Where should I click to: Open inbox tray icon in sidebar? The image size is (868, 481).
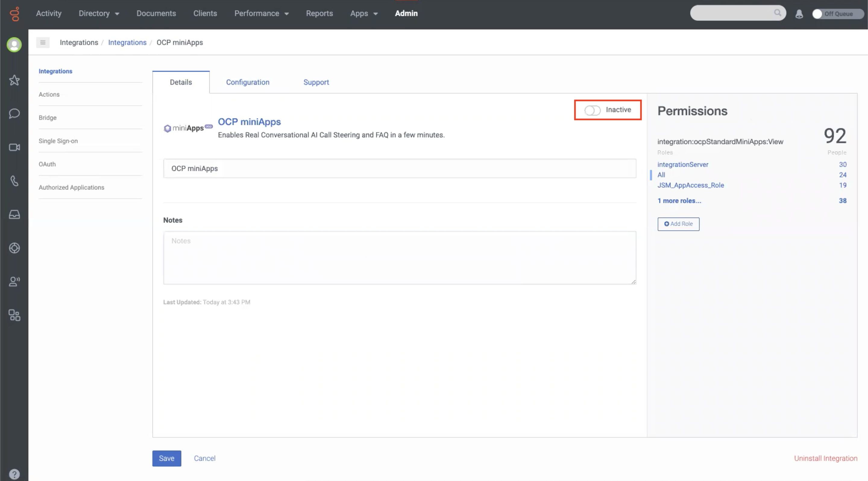click(14, 215)
